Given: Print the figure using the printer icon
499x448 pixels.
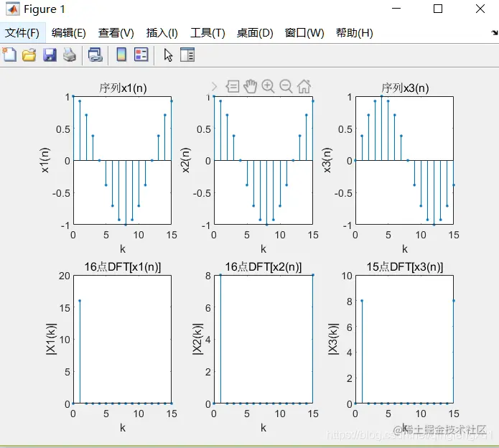Looking at the screenshot, I should (70, 55).
